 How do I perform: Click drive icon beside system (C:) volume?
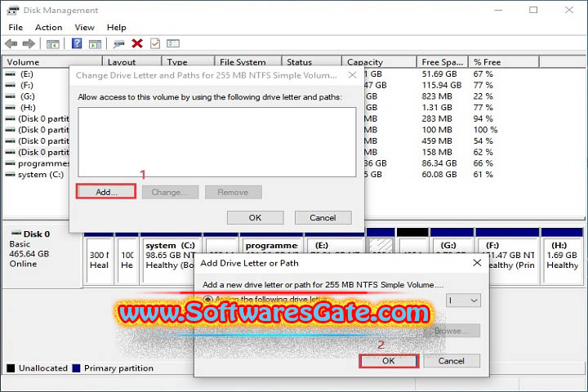point(11,175)
